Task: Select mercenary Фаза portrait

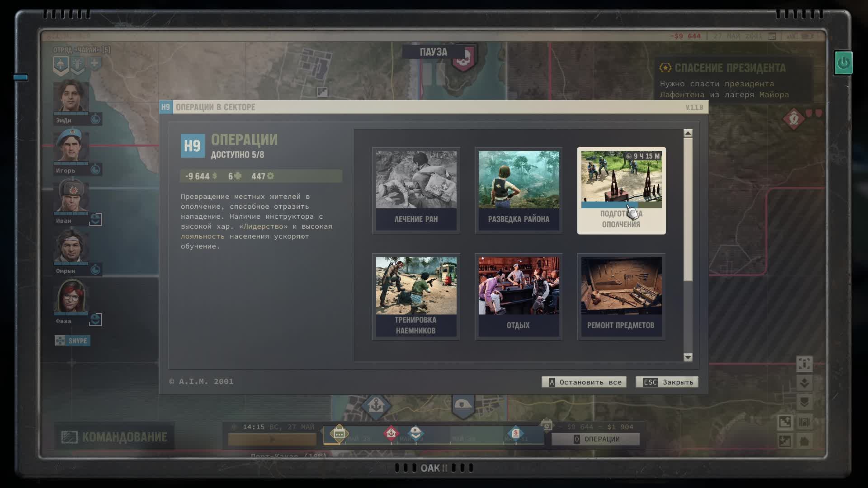Action: pyautogui.click(x=71, y=296)
